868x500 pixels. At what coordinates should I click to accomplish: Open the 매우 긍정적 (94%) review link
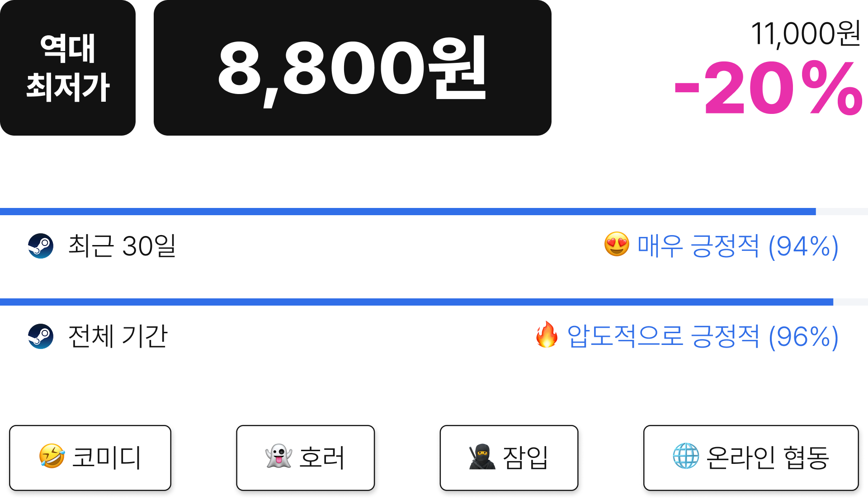(737, 247)
